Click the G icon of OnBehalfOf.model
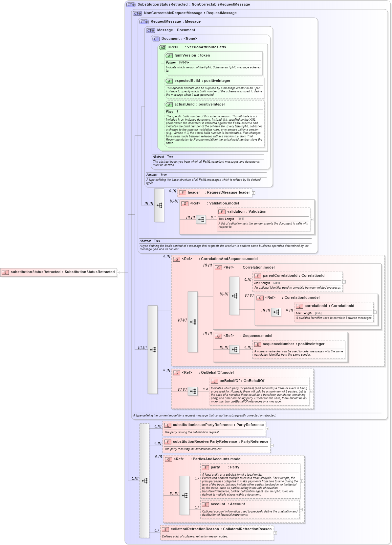This screenshot has height=545, width=392. pos(177,373)
